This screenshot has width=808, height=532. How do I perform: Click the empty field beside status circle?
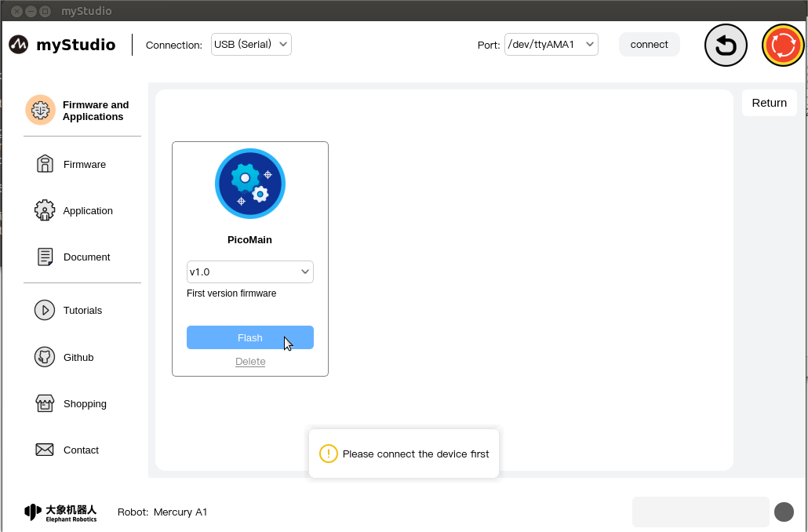[x=701, y=512]
